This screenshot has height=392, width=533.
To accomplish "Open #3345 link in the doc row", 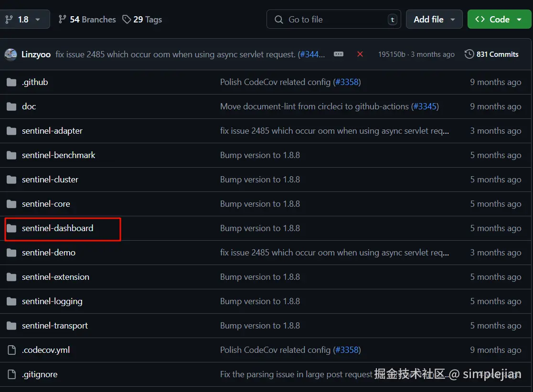I will click(x=425, y=106).
